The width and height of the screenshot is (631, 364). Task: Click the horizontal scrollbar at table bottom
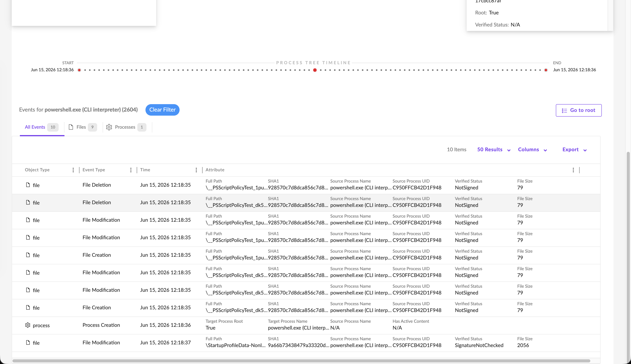point(301,361)
